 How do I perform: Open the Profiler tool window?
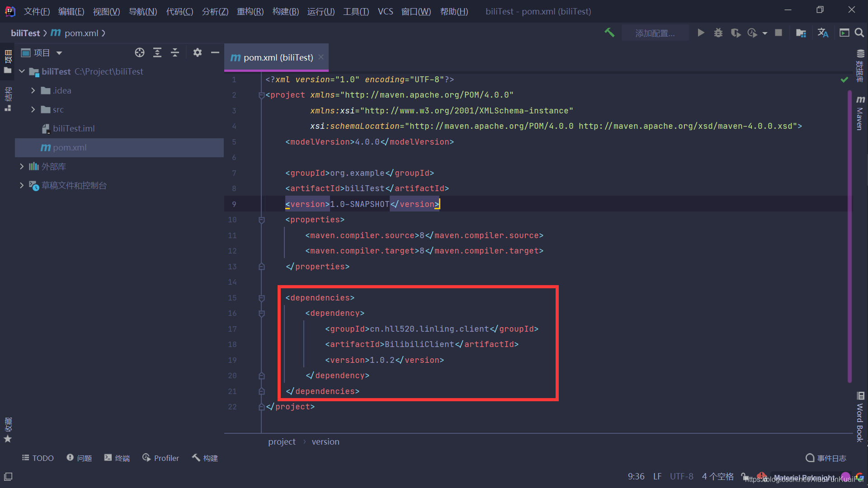160,458
